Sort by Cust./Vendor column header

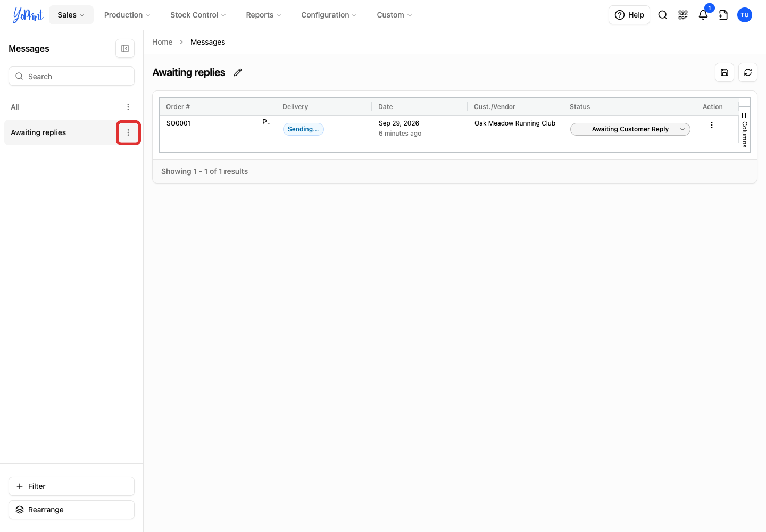point(495,107)
